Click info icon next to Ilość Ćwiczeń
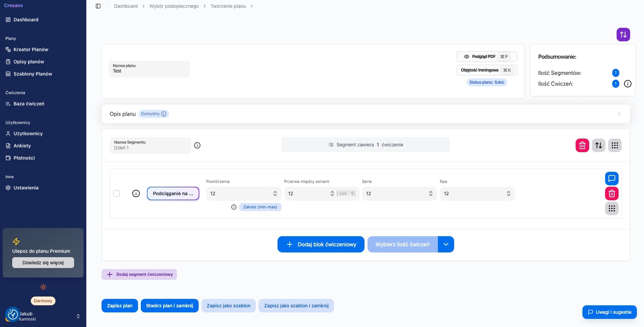Image resolution: width=644 pixels, height=327 pixels. 627,84
